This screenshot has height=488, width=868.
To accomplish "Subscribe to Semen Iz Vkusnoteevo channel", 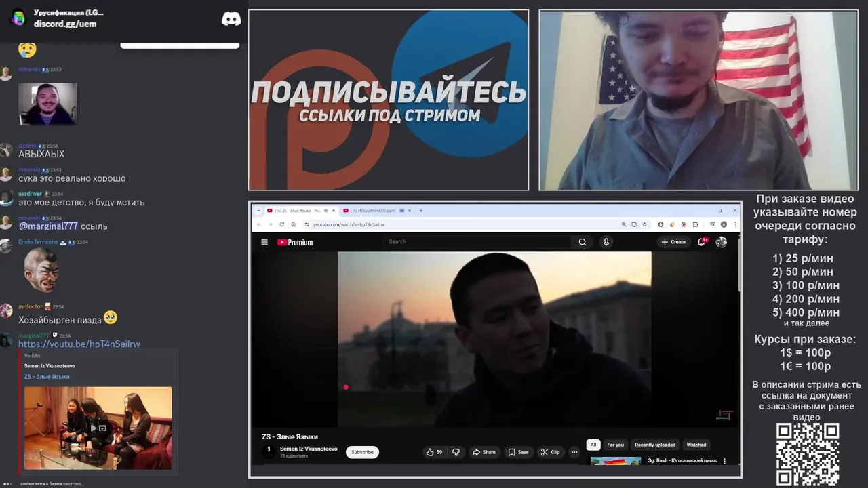I will click(x=362, y=452).
